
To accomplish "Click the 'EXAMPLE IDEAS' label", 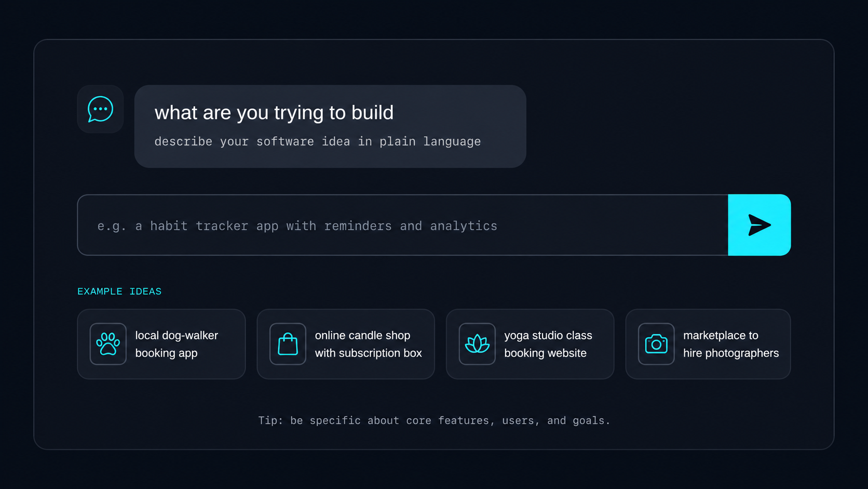I will pyautogui.click(x=119, y=292).
